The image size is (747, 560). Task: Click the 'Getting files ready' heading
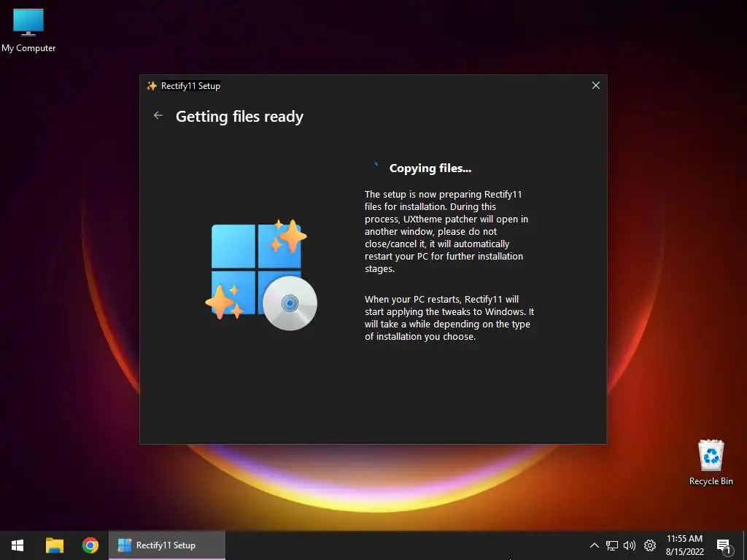click(x=239, y=117)
